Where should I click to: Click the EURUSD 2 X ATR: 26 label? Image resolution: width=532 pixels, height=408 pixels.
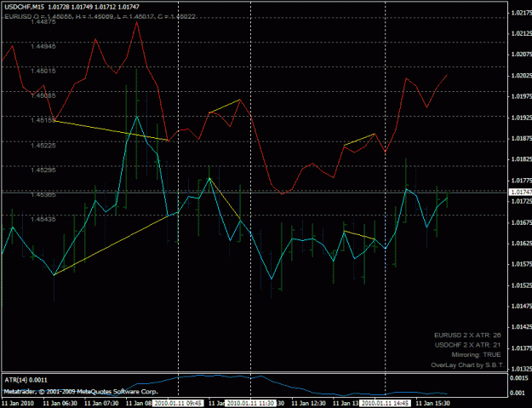tap(467, 336)
